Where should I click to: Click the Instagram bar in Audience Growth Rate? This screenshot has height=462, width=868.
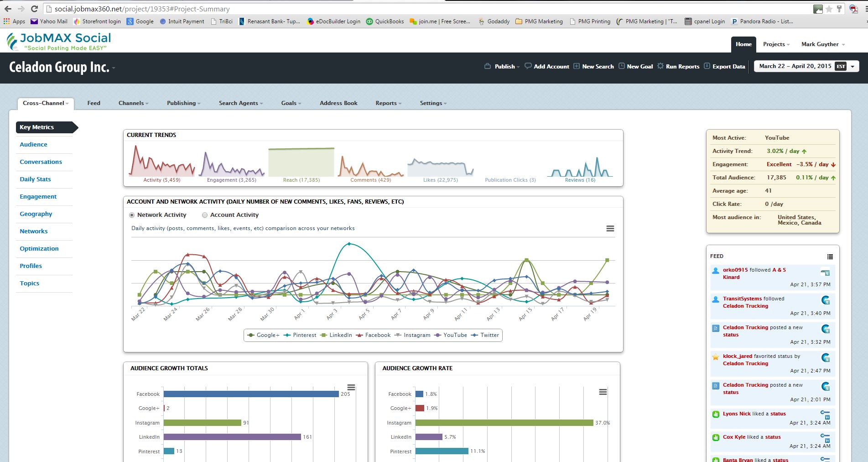[504, 423]
